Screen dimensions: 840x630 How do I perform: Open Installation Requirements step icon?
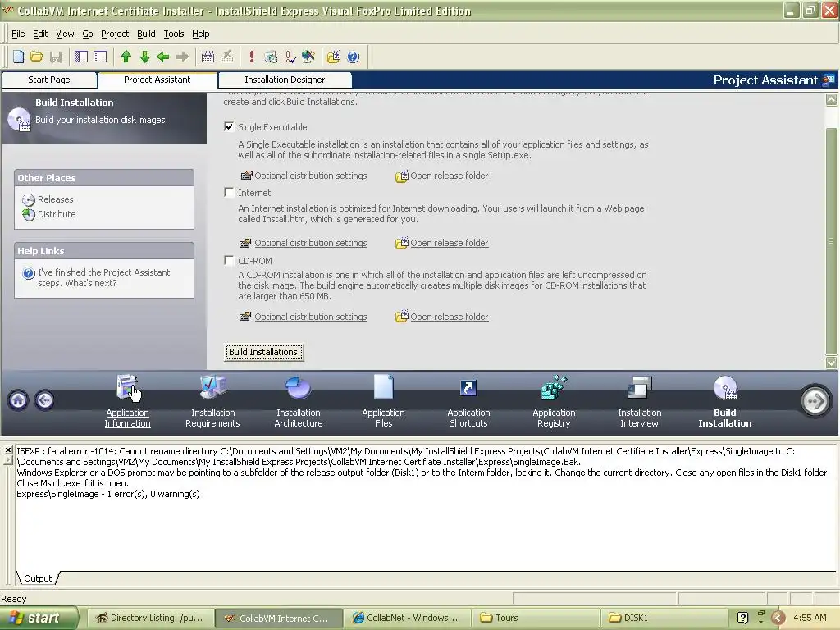coord(212,388)
